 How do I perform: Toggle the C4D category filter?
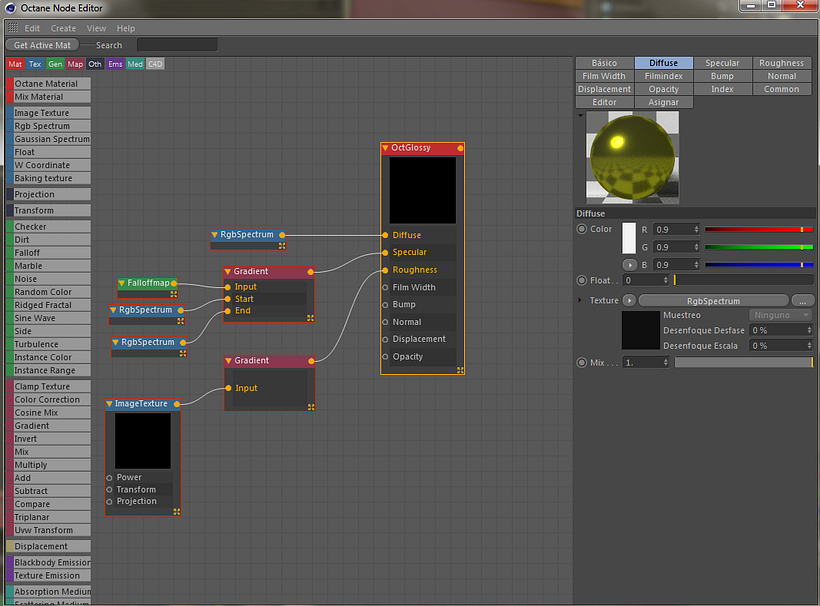pos(155,64)
